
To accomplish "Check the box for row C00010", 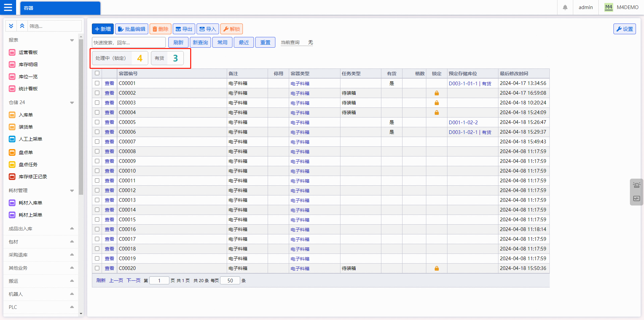I will pyautogui.click(x=97, y=171).
